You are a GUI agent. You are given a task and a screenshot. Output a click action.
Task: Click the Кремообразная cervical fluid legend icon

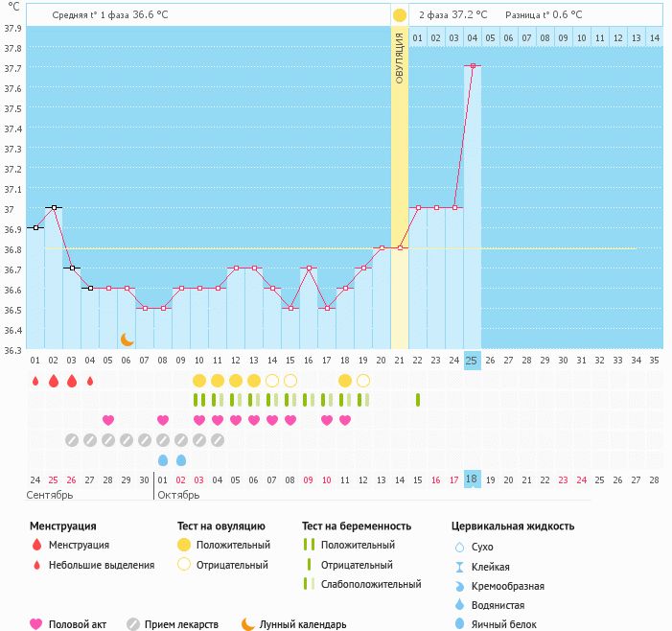coord(459,586)
